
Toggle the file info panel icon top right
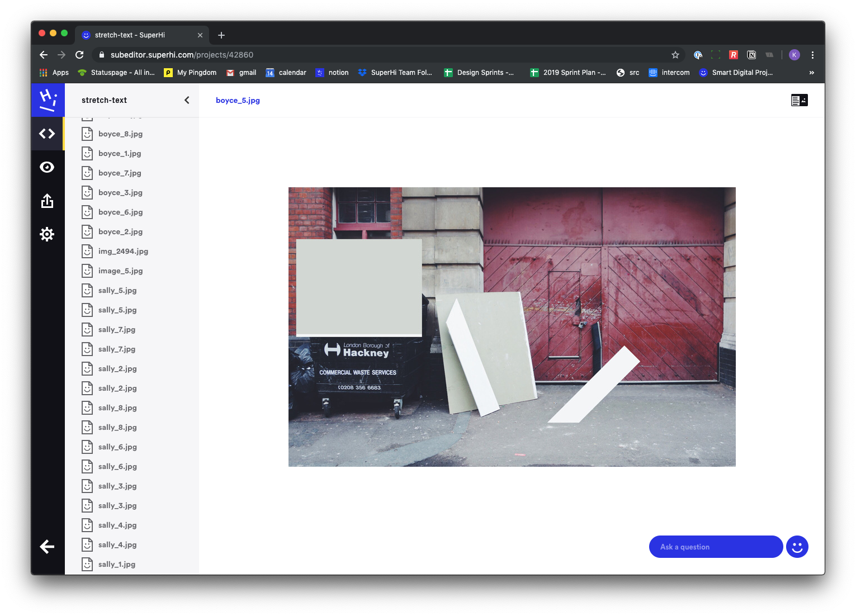[799, 100]
